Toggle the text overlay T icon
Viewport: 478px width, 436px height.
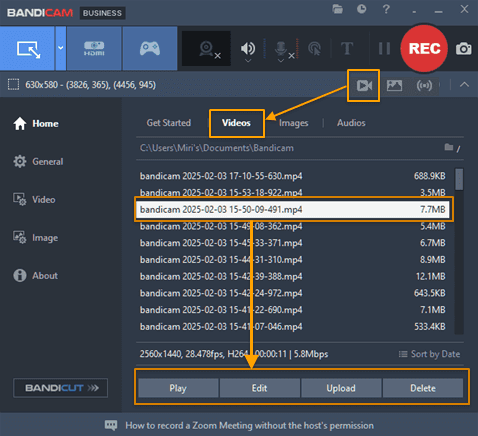coord(347,49)
